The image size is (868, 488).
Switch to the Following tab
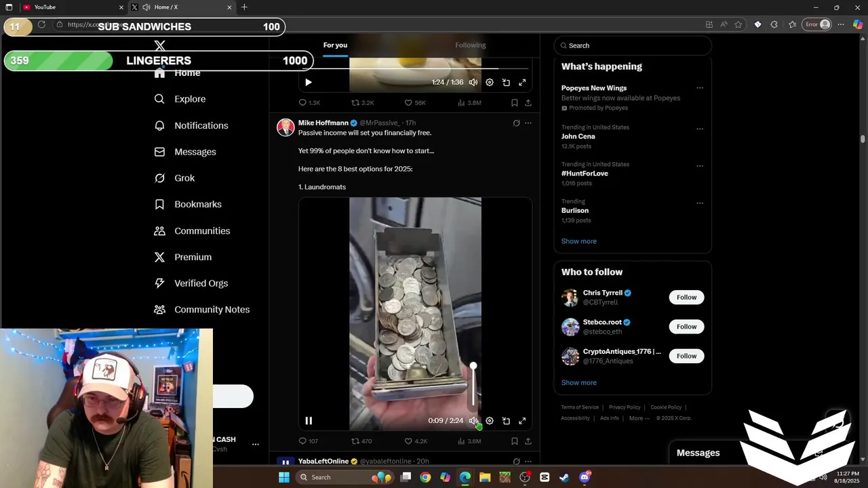tap(471, 45)
